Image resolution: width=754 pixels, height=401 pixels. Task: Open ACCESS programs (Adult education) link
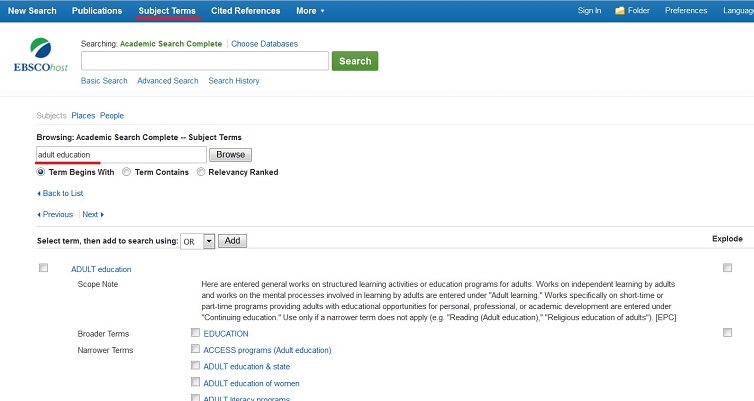[x=267, y=350]
